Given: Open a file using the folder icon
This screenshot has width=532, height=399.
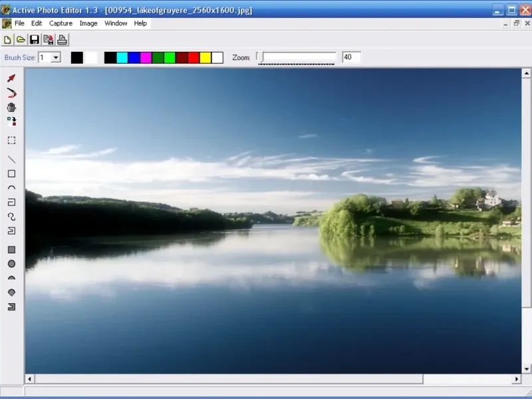Looking at the screenshot, I should pyautogui.click(x=21, y=40).
